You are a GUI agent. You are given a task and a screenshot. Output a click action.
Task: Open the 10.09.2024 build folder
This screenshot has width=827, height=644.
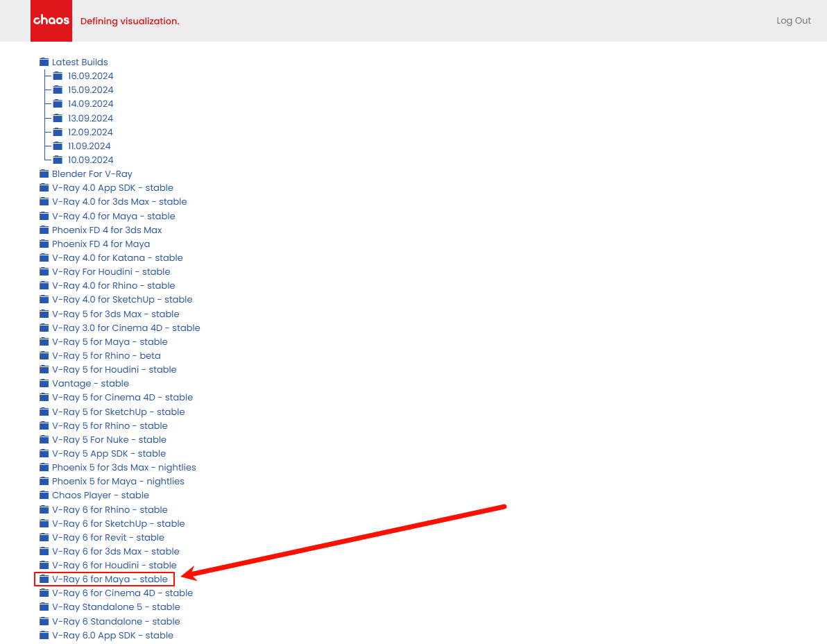(x=90, y=160)
